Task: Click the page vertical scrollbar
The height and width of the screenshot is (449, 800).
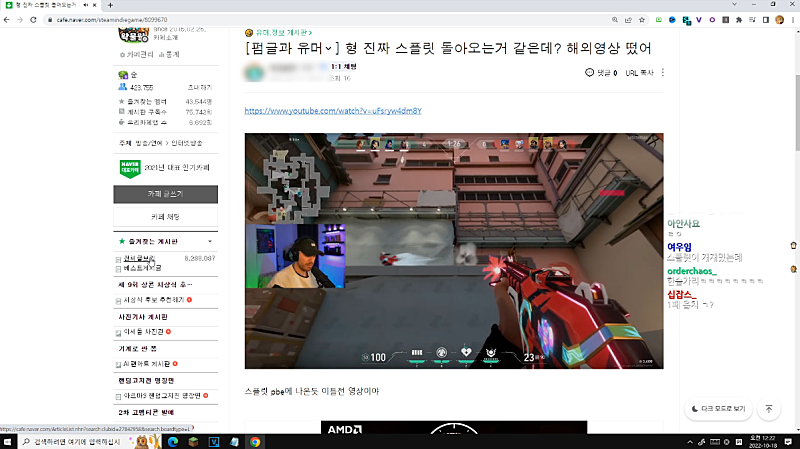Action: tap(797, 113)
